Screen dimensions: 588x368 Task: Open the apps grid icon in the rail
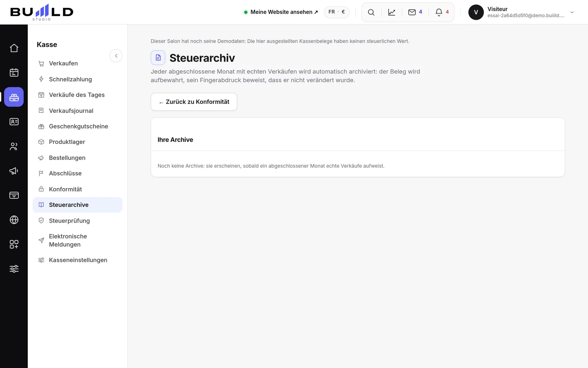(14, 245)
